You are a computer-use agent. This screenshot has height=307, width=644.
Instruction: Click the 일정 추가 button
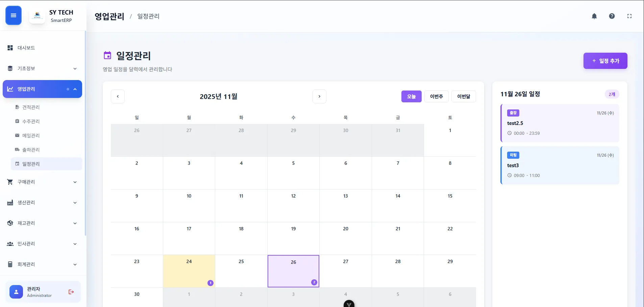click(x=605, y=61)
